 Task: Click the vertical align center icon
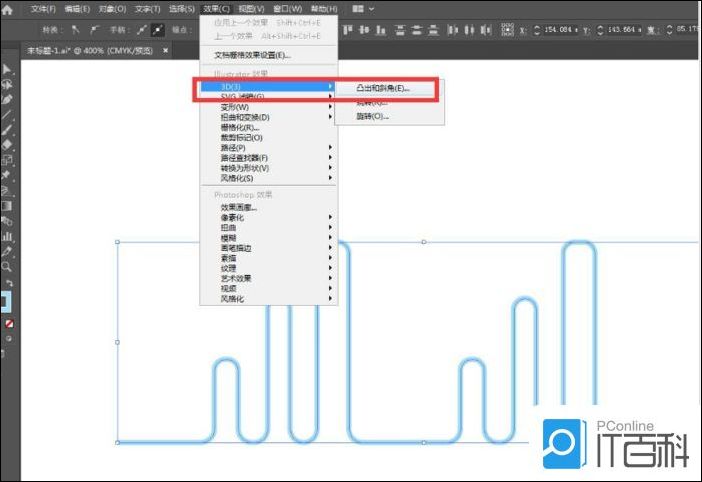(364, 30)
